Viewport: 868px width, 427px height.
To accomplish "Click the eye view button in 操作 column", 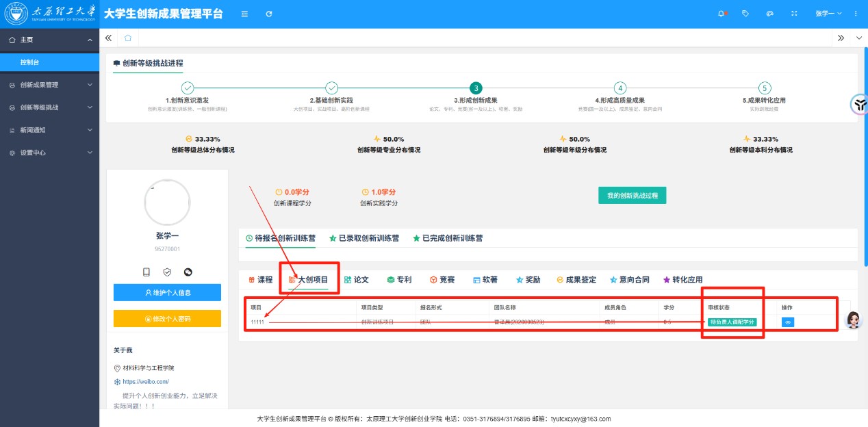I will (x=788, y=322).
